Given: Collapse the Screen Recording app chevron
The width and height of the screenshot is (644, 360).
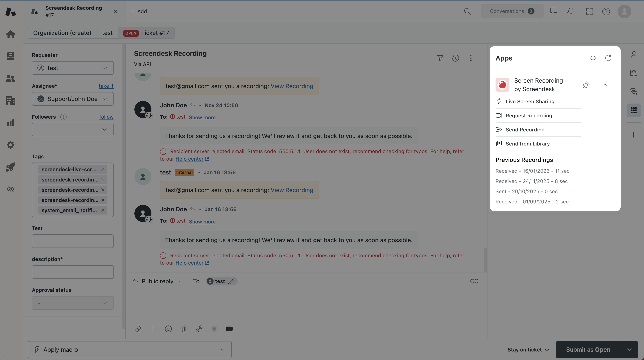Looking at the screenshot, I should 605,85.
